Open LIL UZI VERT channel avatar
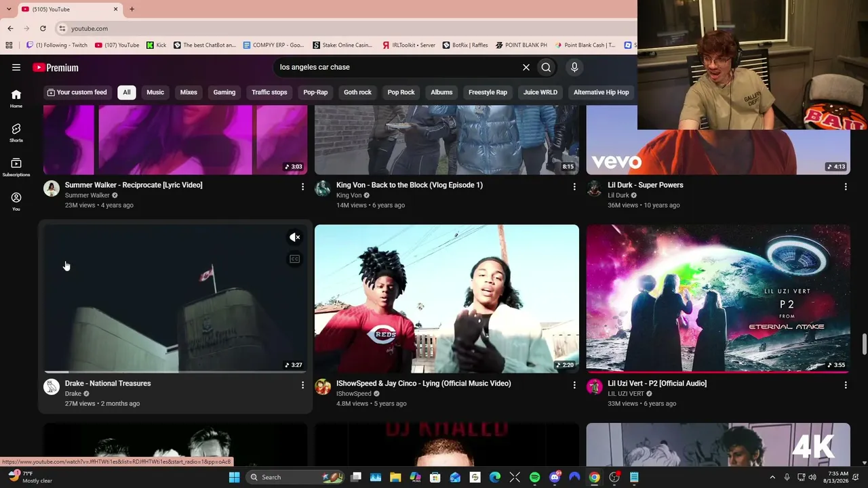868x488 pixels. click(x=595, y=387)
